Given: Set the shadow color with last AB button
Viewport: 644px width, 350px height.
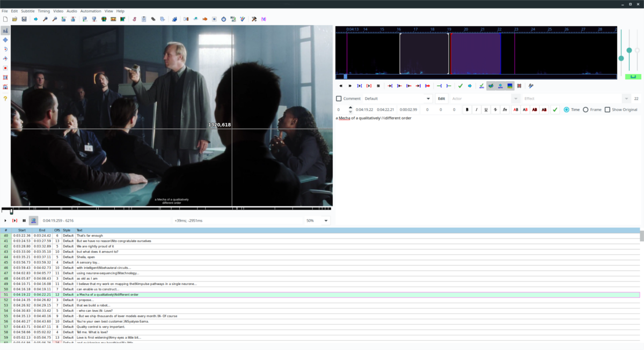Looking at the screenshot, I should [544, 110].
